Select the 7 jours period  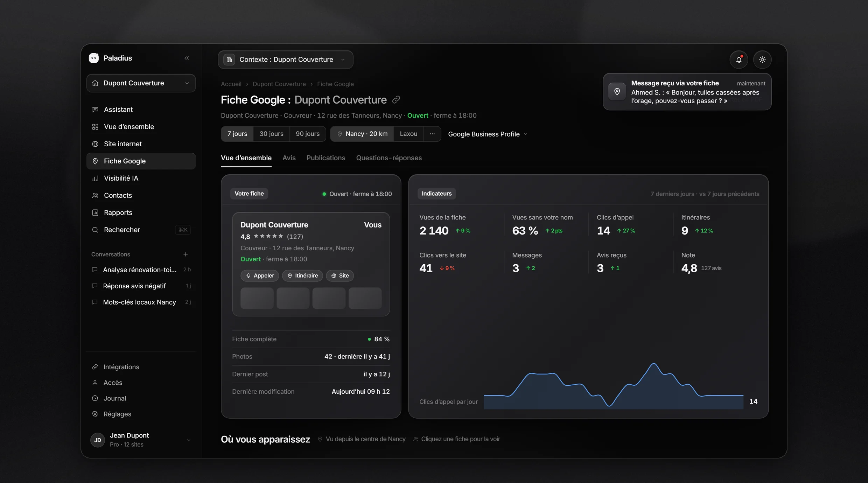point(237,134)
